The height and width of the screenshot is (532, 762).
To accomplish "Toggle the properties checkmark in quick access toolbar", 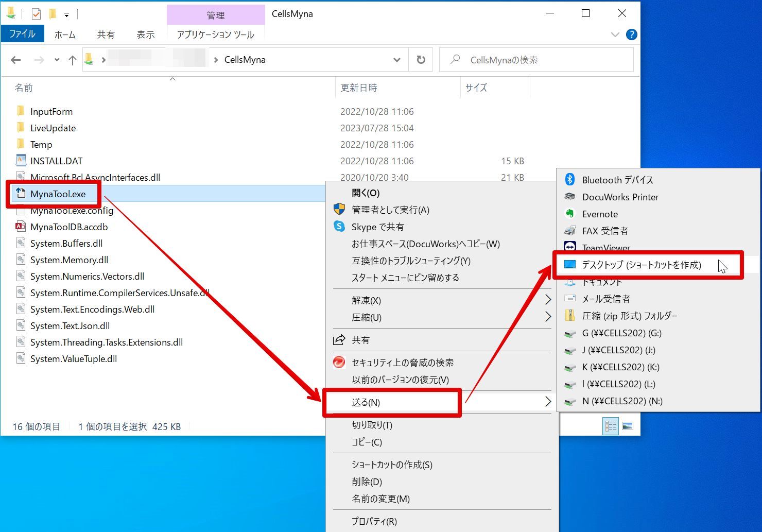I will tap(36, 14).
